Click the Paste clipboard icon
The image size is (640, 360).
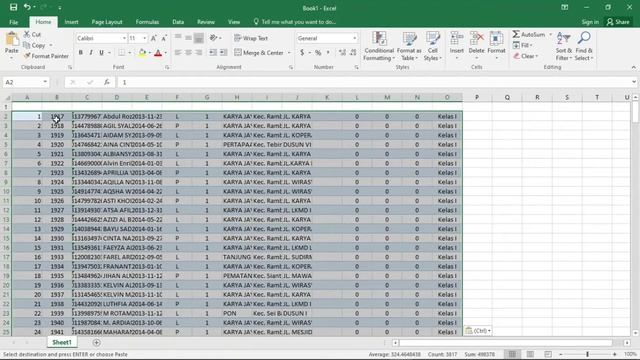point(12,39)
